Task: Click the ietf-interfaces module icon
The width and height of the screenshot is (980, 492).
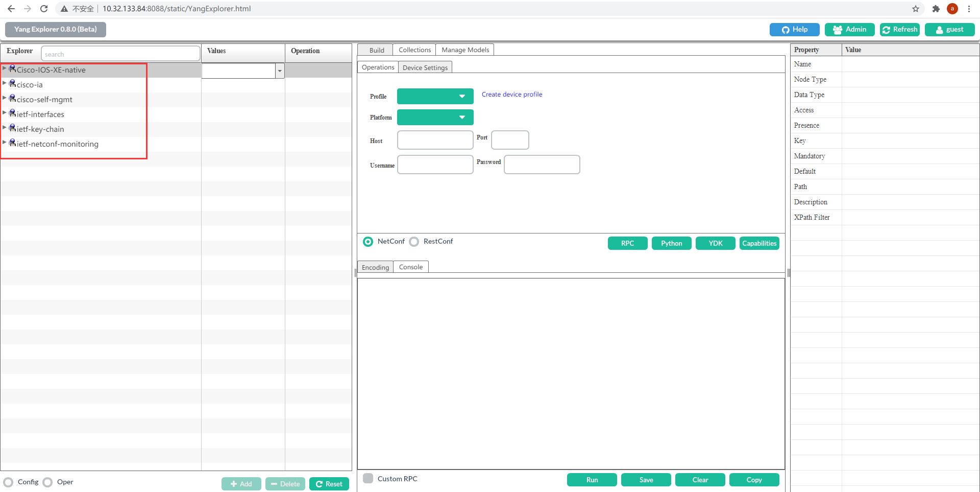Action: (12, 112)
